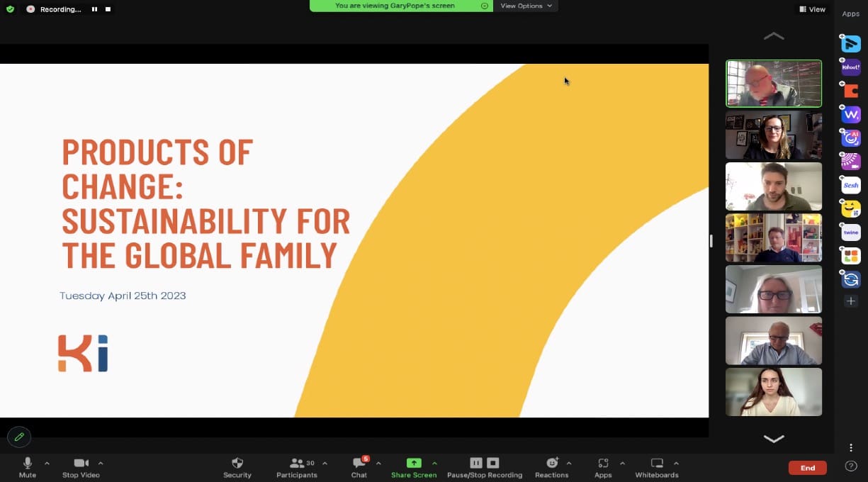The image size is (868, 482).
Task: Select the bottom participant's video thumbnail
Action: [x=774, y=392]
